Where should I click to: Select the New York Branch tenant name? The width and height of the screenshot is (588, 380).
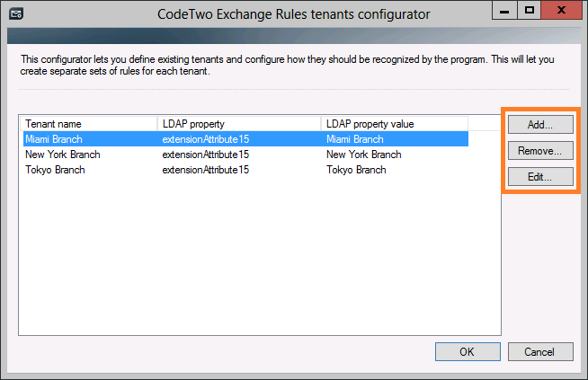click(x=63, y=155)
